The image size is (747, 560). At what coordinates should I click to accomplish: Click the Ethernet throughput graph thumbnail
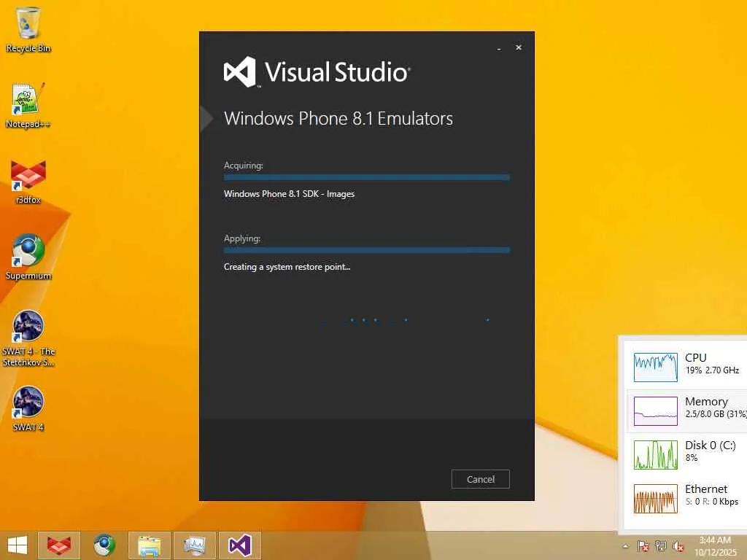click(x=656, y=499)
